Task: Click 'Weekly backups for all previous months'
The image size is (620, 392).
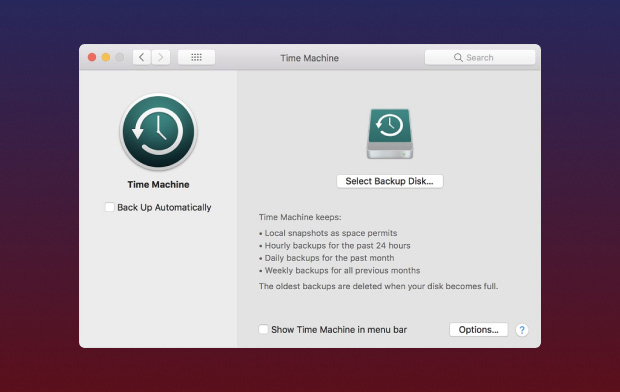Action: tap(340, 271)
